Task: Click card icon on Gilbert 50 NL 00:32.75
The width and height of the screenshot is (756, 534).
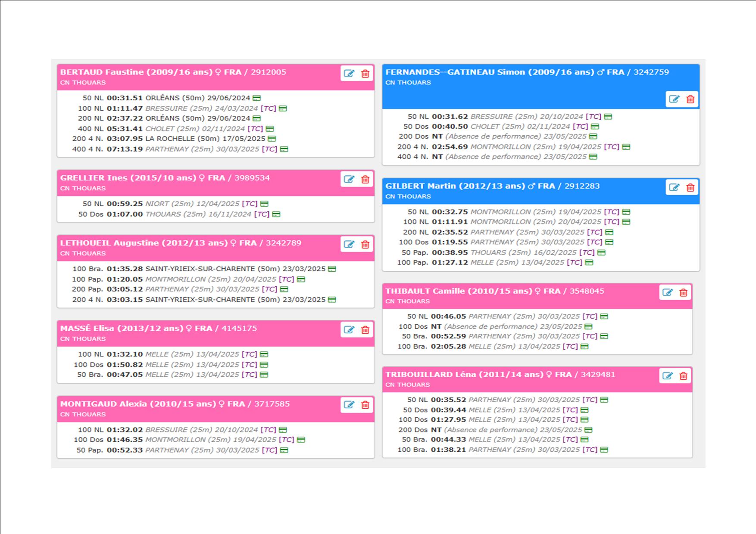Action: [x=626, y=212]
